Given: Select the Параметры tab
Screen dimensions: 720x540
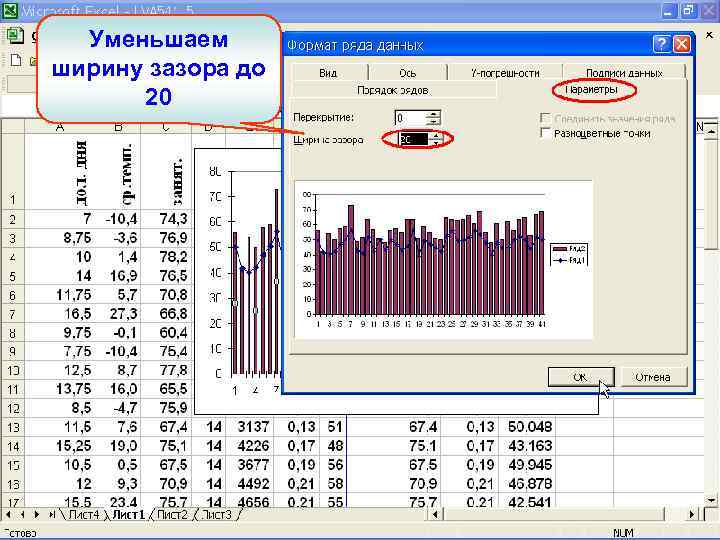Looking at the screenshot, I should pos(593,90).
